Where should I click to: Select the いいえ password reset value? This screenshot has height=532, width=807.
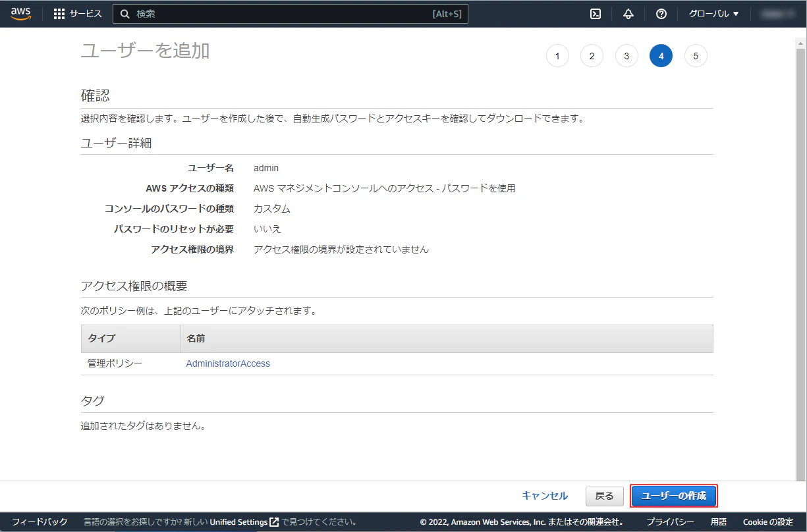point(267,229)
